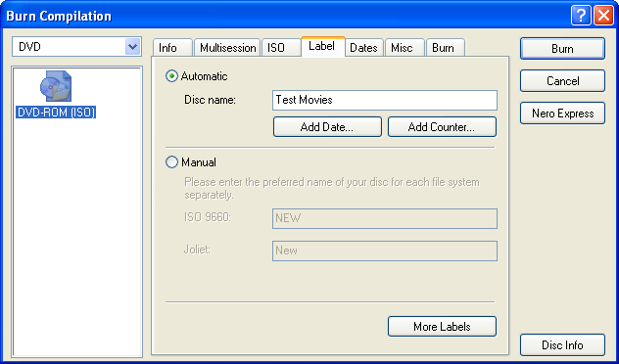Start burning with the Burn button

562,49
